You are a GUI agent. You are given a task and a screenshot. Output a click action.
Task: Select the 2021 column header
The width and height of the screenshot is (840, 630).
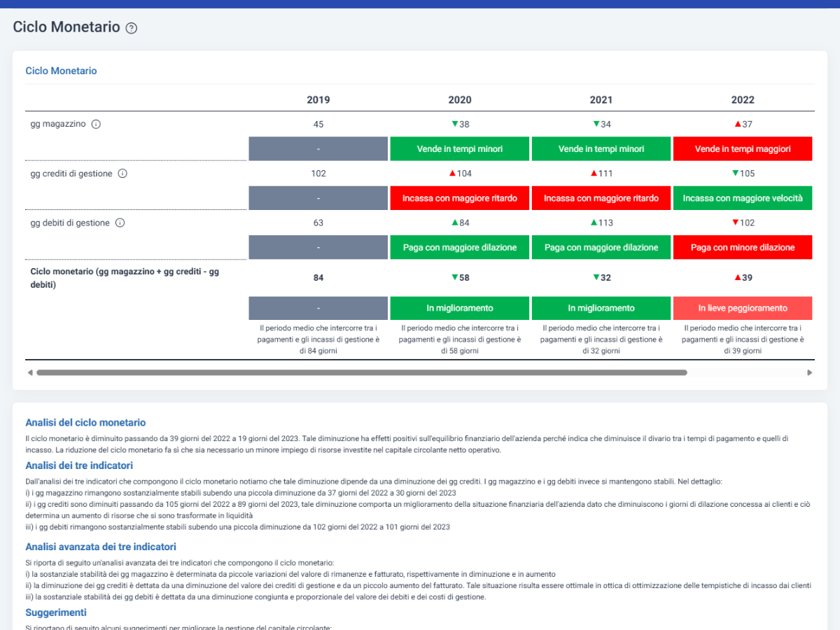coord(601,100)
